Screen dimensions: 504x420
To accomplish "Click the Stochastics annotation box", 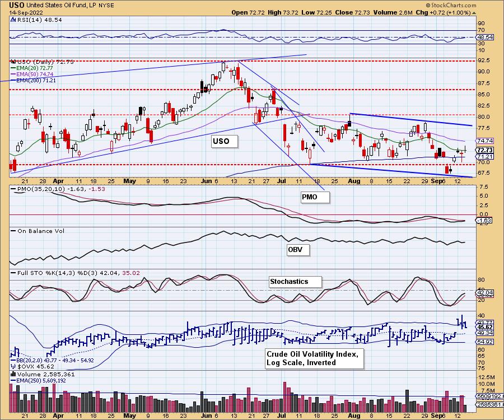I will pos(295,282).
